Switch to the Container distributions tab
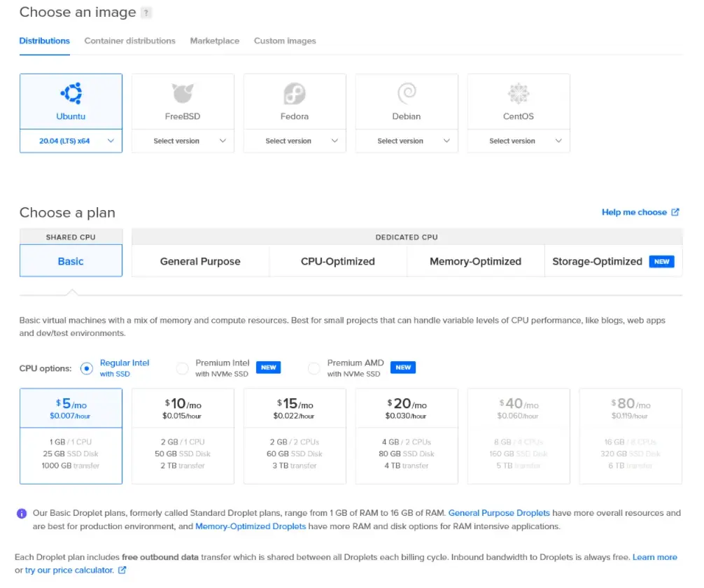Viewport: 704px width, 588px height. [129, 41]
